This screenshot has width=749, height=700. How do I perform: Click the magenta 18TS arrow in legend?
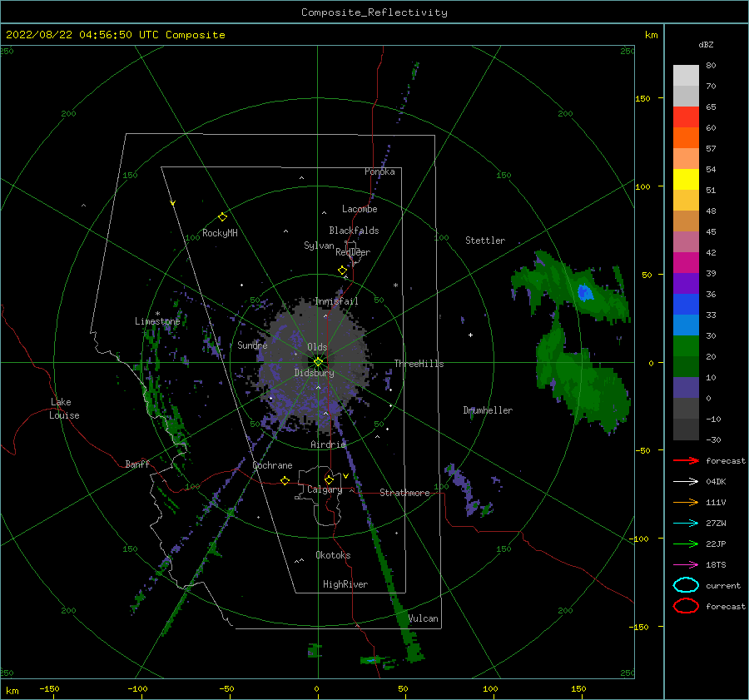tap(686, 565)
